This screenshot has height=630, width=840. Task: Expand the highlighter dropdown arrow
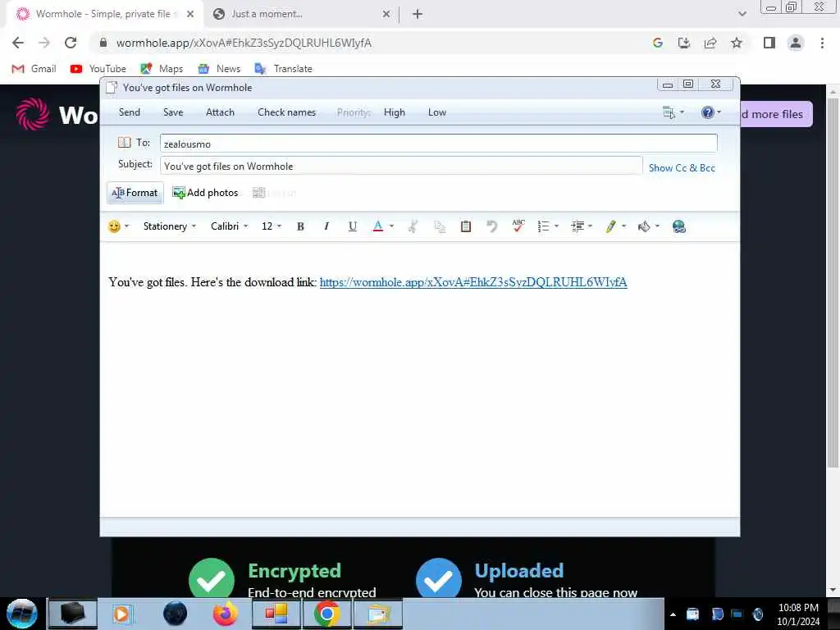(x=623, y=226)
